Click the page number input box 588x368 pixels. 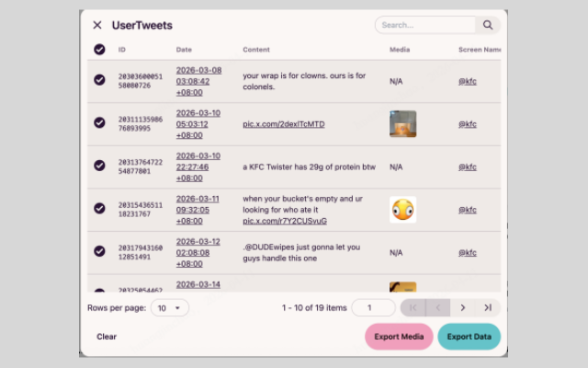374,308
